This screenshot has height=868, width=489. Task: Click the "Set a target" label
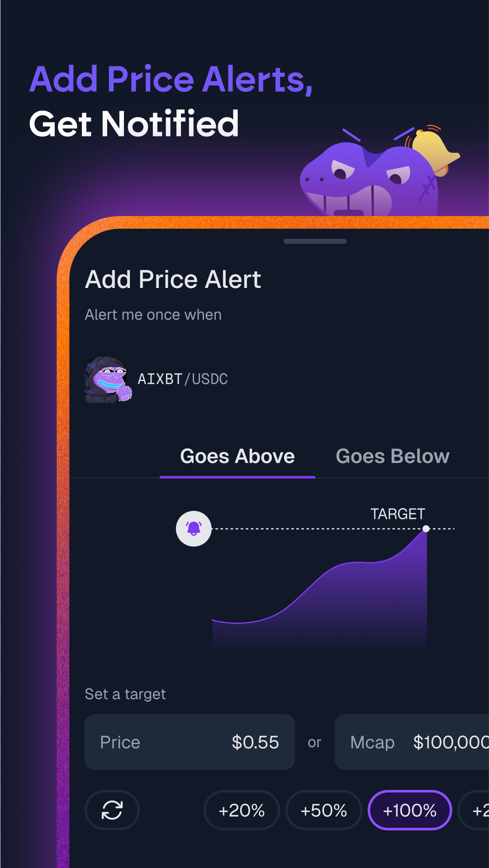125,694
